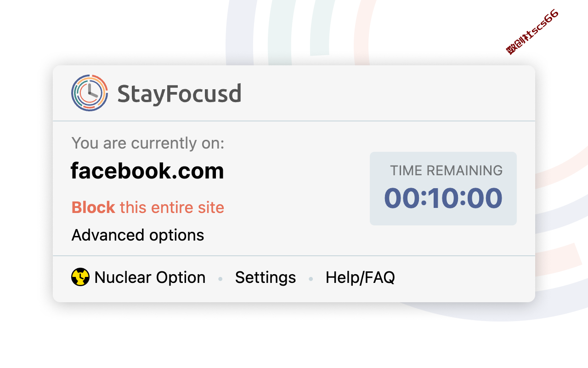The image size is (588, 368).
Task: Expand Advanced options
Action: point(138,235)
